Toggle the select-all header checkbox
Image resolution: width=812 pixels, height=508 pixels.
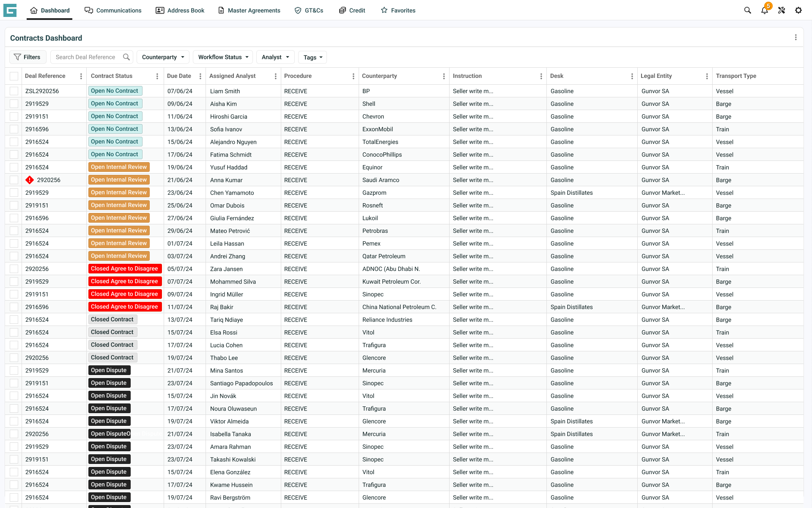point(14,76)
